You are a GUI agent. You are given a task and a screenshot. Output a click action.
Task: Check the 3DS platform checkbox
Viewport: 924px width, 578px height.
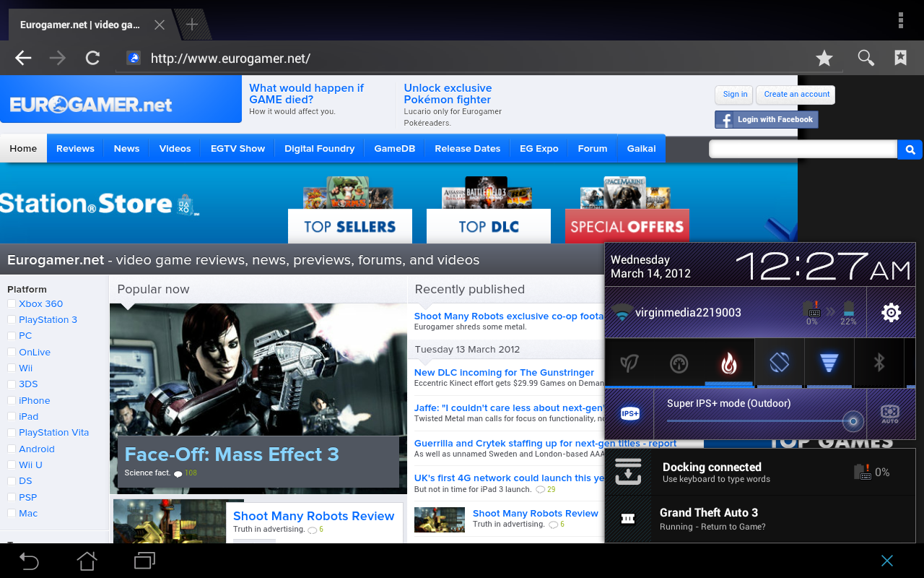click(12, 384)
